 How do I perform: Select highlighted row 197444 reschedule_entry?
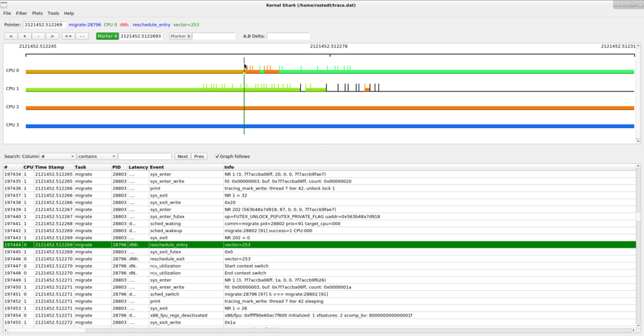(x=319, y=244)
